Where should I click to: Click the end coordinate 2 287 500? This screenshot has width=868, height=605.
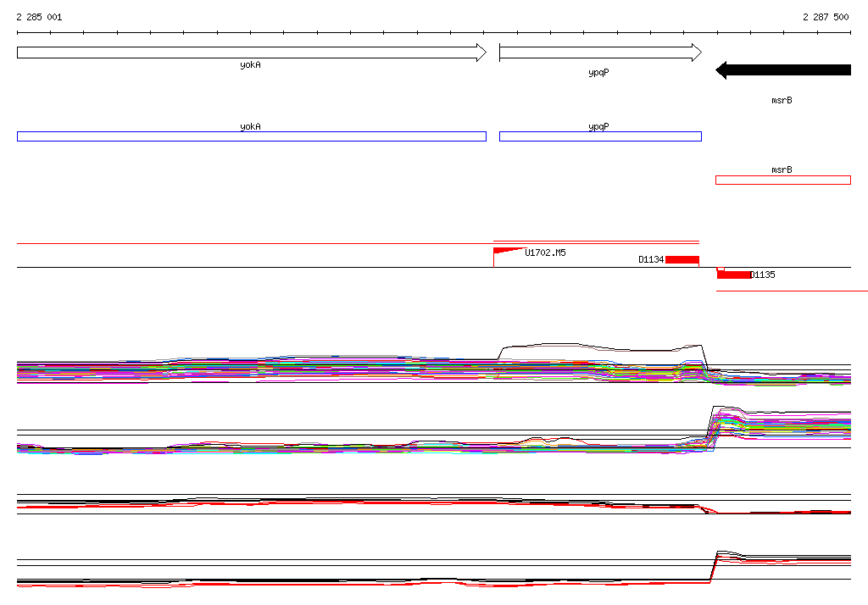(826, 17)
